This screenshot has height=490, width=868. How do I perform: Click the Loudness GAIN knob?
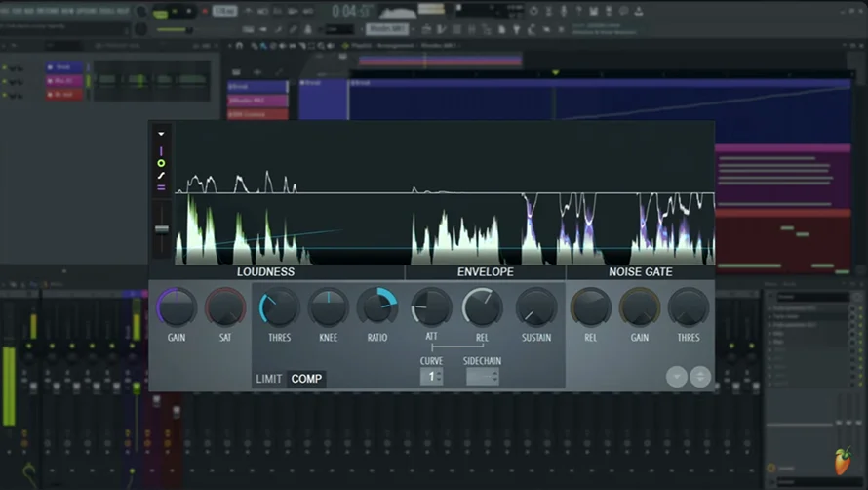pos(177,307)
